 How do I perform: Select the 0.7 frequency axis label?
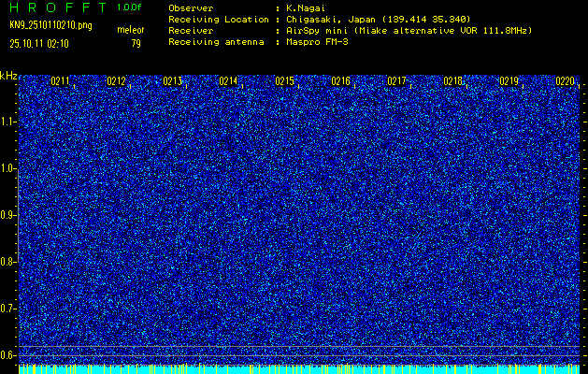(8, 309)
